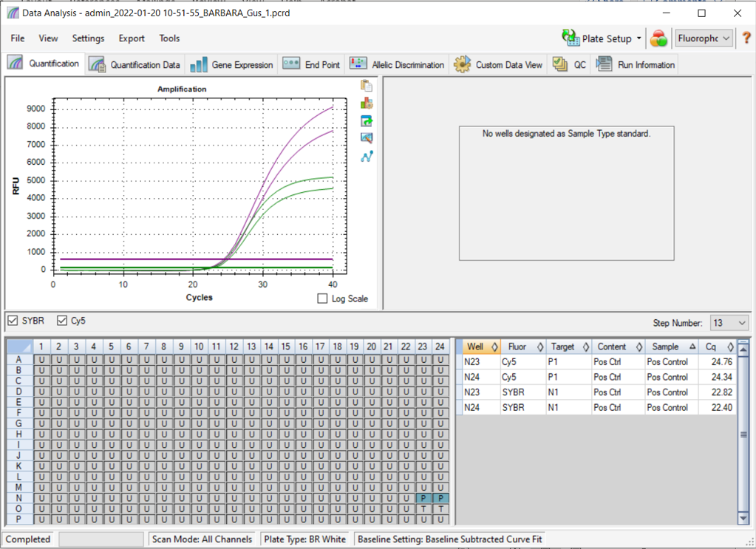756x549 pixels.
Task: Click the export chart icon with green arrow
Action: [367, 121]
